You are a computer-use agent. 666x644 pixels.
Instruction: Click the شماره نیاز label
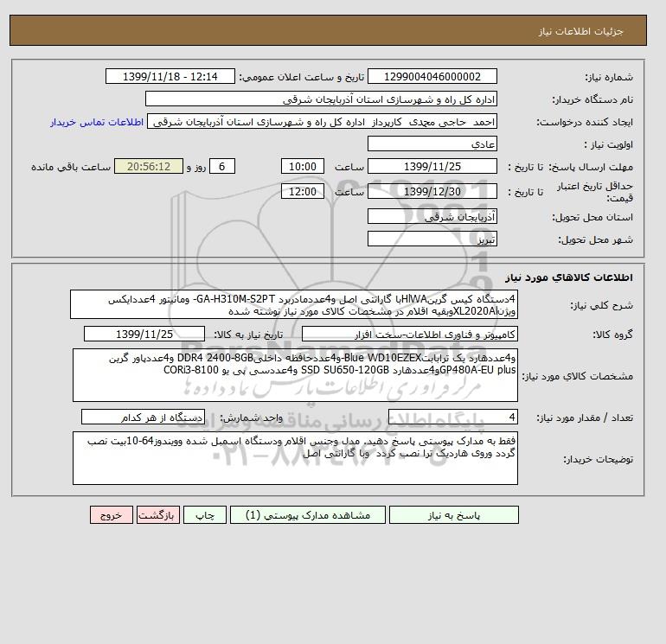tap(609, 77)
